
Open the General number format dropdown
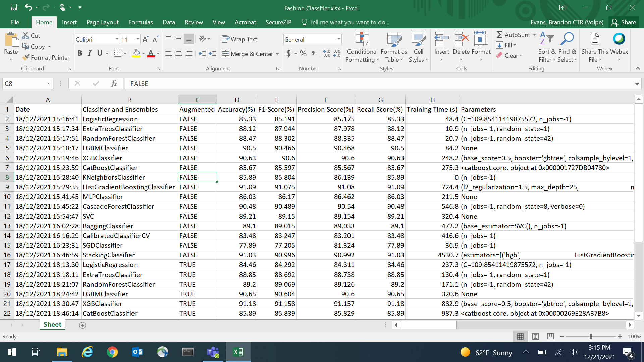point(339,39)
